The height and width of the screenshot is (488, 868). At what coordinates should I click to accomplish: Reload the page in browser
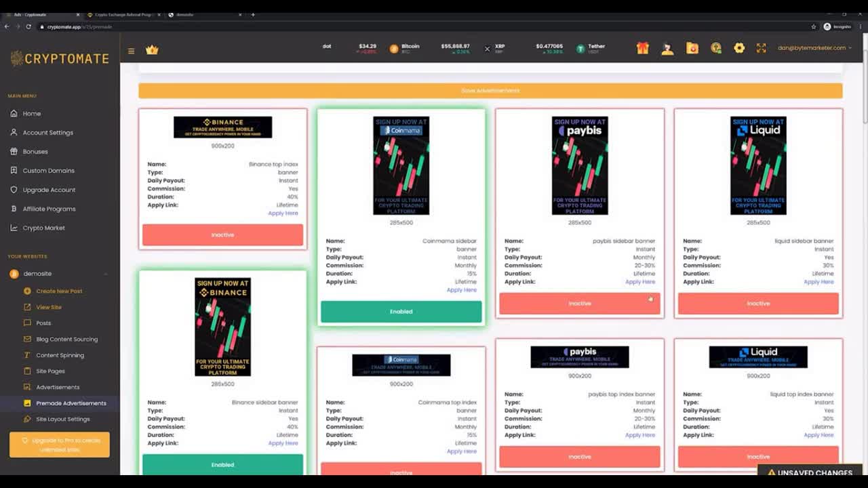(28, 26)
